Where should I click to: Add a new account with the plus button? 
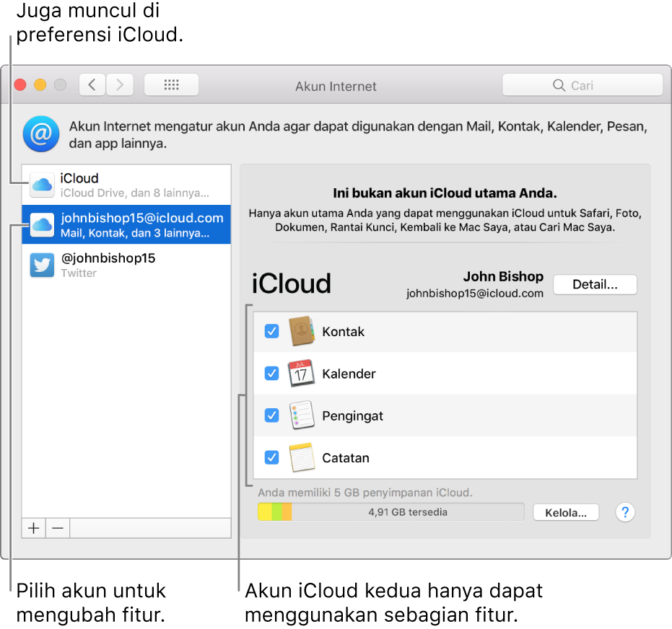tap(32, 527)
